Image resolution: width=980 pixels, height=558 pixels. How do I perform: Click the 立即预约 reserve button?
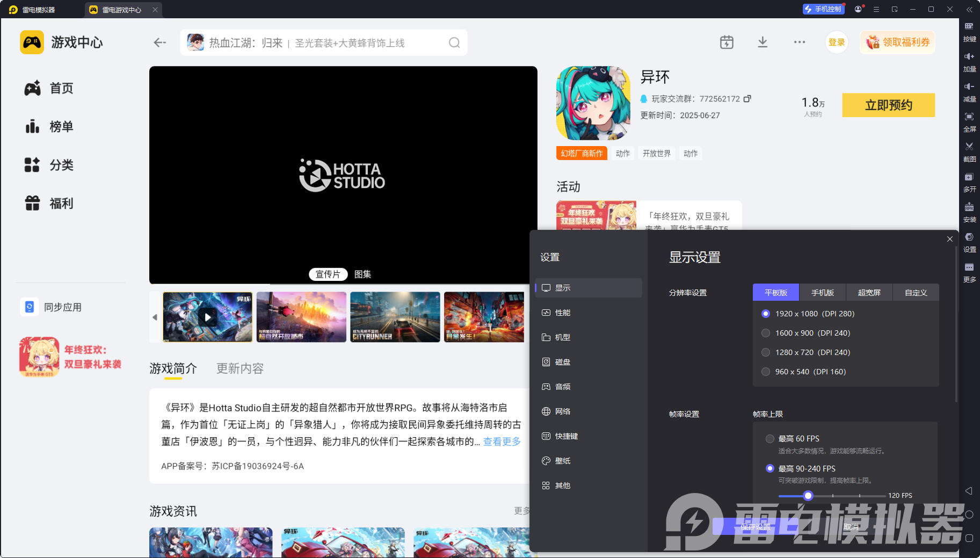(888, 105)
